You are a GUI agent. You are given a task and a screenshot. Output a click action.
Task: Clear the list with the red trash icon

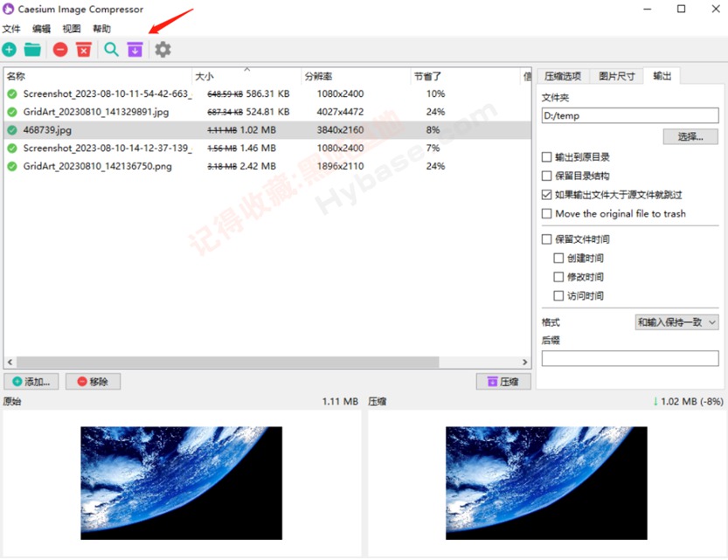[84, 49]
